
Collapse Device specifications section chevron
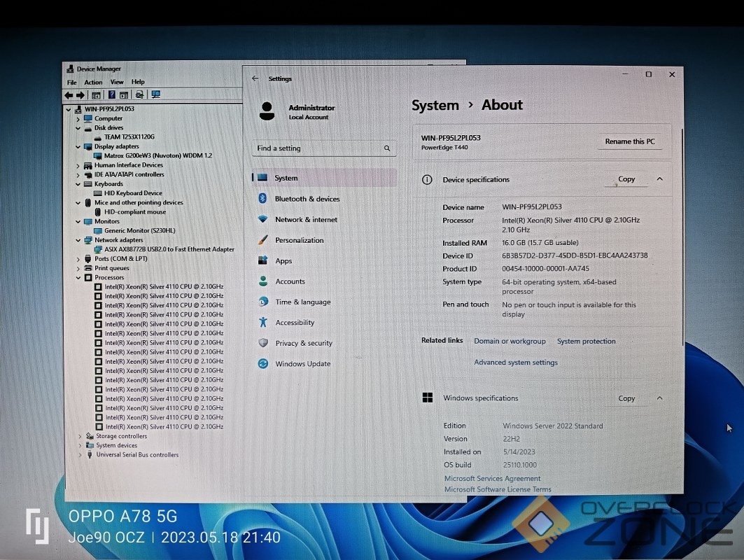pos(659,179)
